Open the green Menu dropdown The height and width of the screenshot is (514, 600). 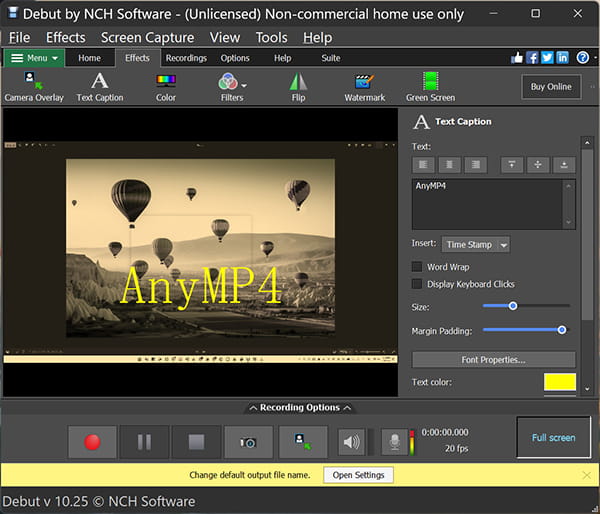(x=34, y=58)
